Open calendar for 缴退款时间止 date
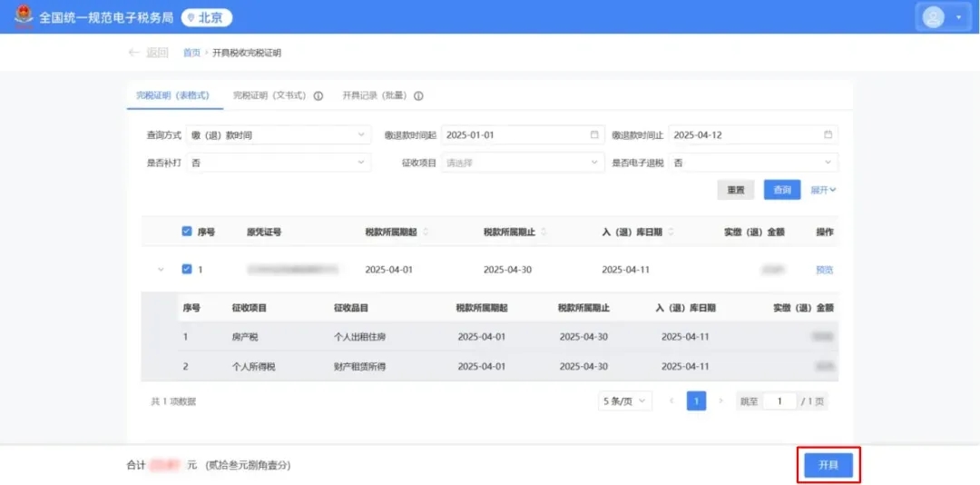This screenshot has height=485, width=980. pos(828,134)
